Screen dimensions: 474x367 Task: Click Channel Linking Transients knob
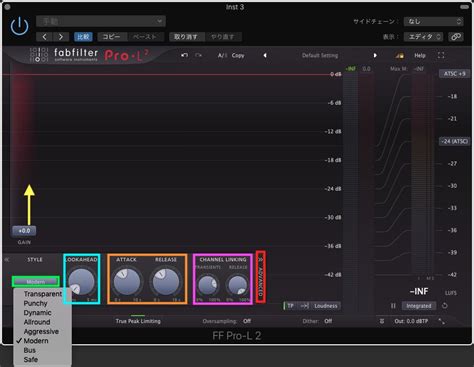coord(207,285)
